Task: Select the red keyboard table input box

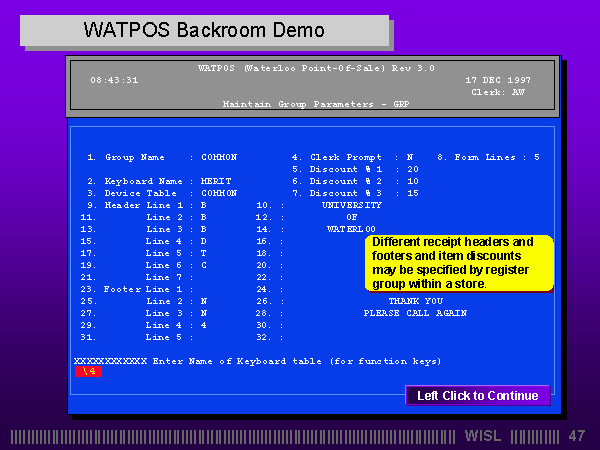Action: coord(87,371)
